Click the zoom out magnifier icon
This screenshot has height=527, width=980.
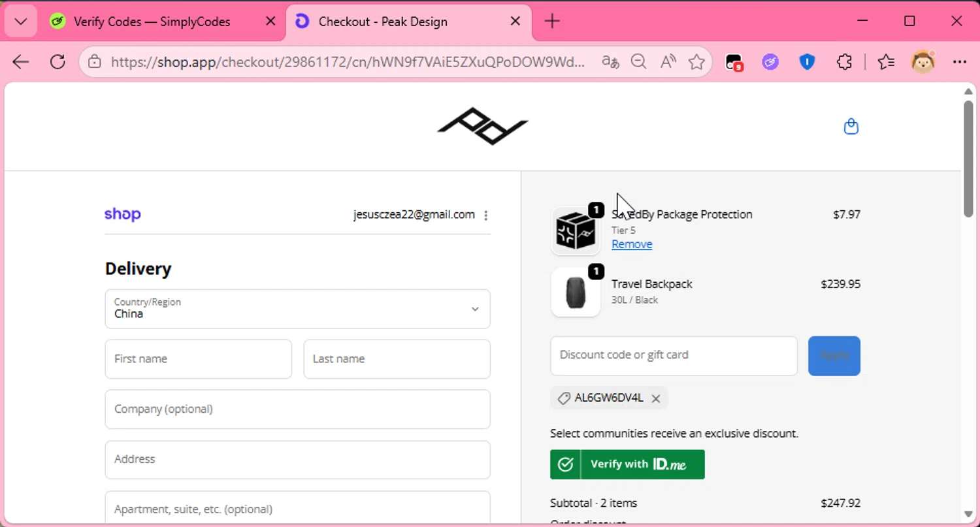638,62
